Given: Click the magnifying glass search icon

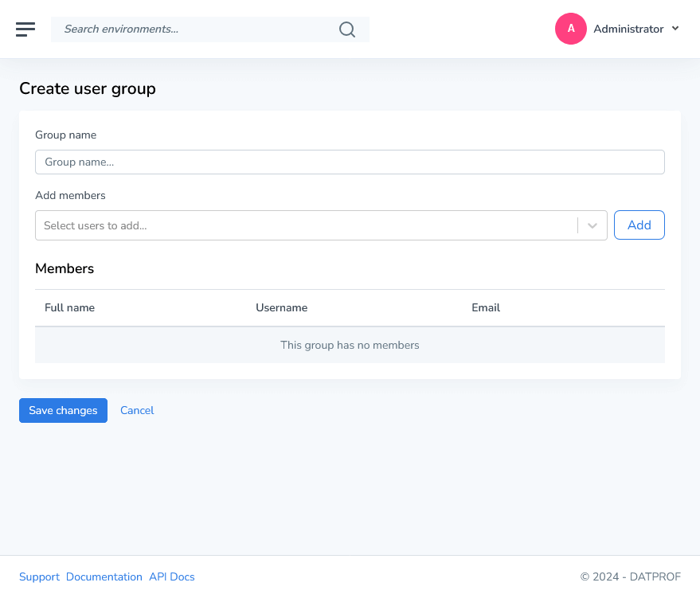Looking at the screenshot, I should click(347, 29).
